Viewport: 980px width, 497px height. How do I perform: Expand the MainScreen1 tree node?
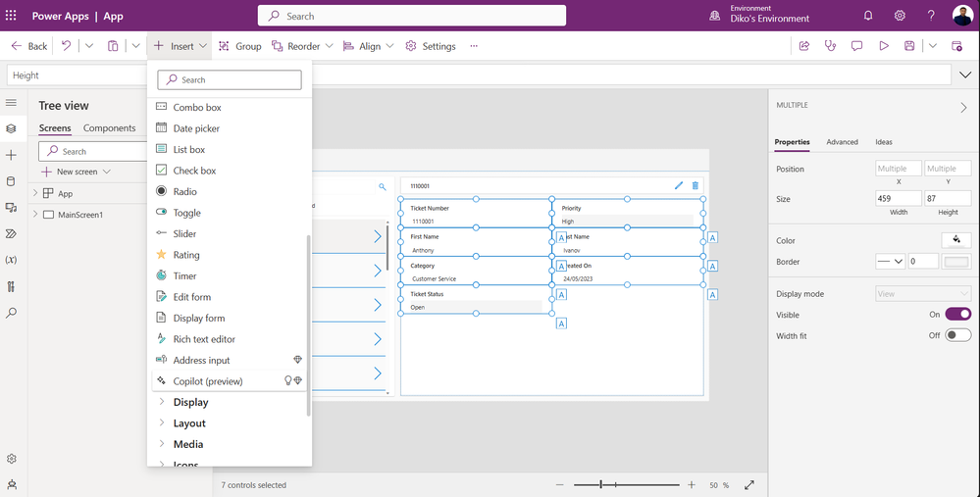pyautogui.click(x=35, y=214)
